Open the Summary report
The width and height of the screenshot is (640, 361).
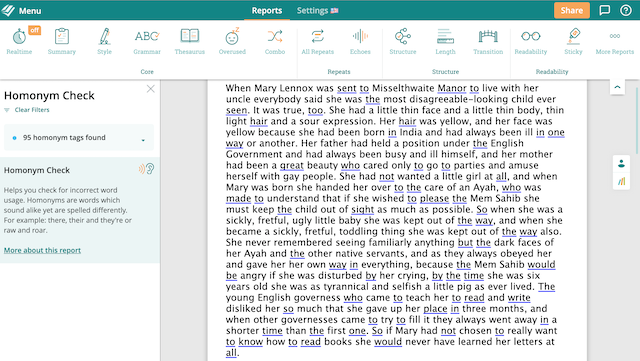click(x=62, y=41)
